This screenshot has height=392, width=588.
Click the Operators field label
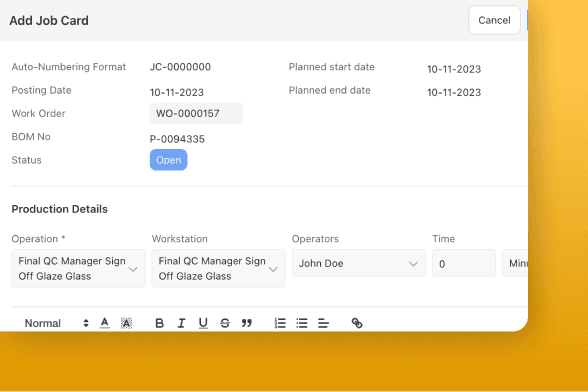coord(315,239)
